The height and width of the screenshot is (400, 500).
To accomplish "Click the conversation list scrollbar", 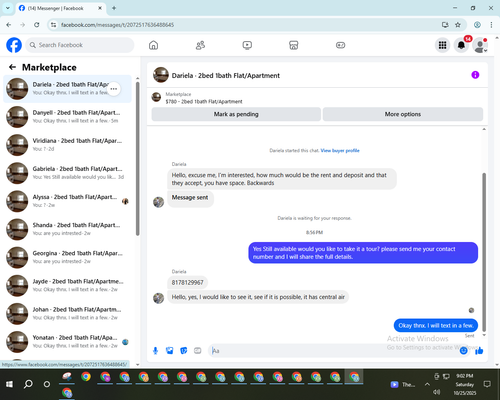I will tap(137, 158).
